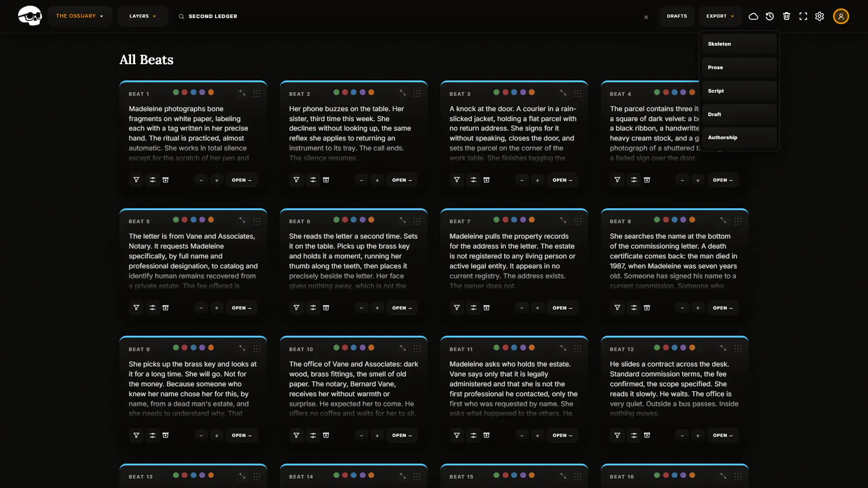Click the trash icon in top bar
Image resolution: width=868 pixels, height=488 pixels.
click(787, 16)
